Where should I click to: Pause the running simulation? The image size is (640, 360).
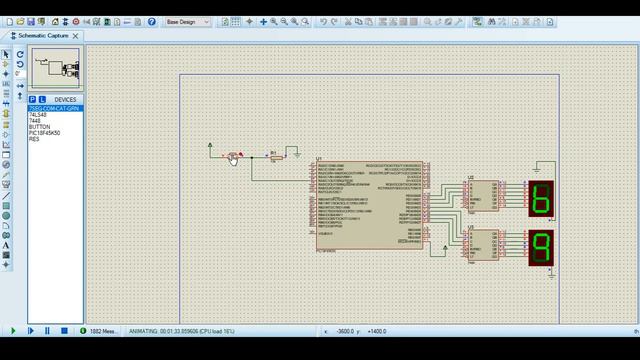47,331
